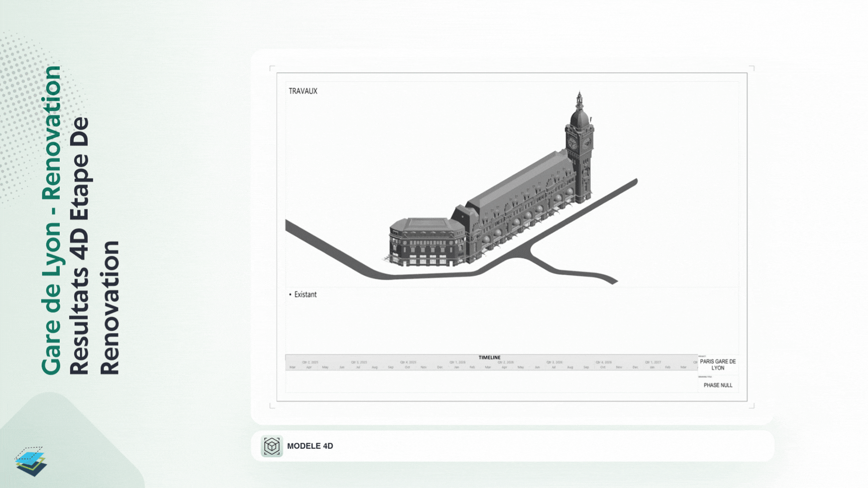Click the curved corner pavilion of the station
This screenshot has width=868, height=488.
tap(426, 242)
